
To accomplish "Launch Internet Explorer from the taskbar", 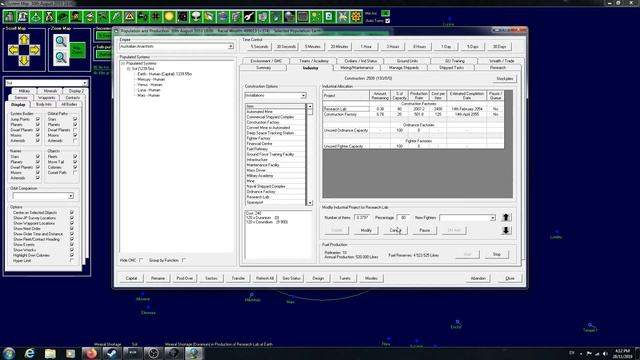I will (x=29, y=353).
